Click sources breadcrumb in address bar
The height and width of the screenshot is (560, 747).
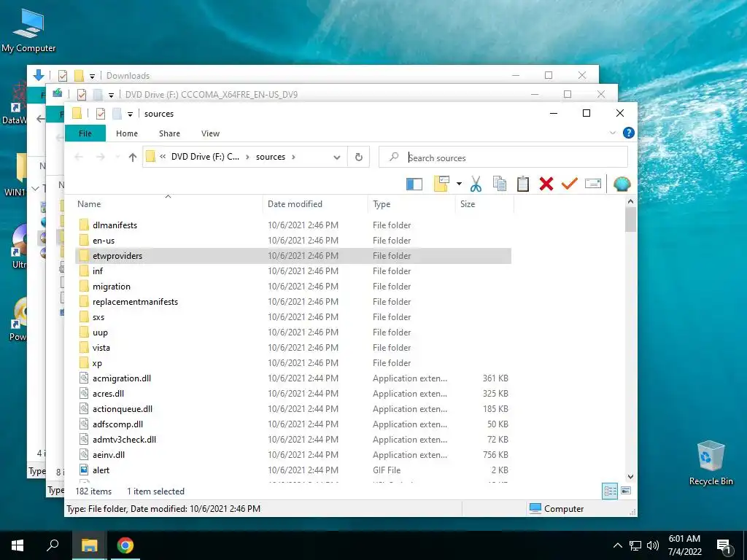[271, 157]
